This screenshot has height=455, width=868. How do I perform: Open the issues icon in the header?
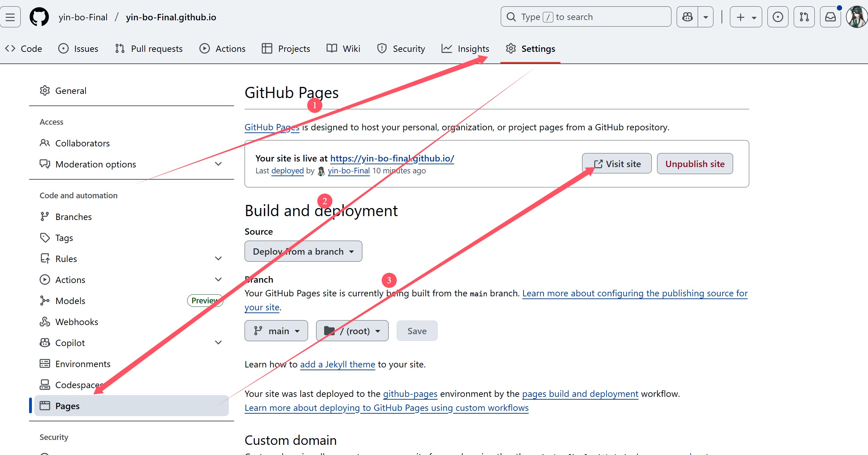click(778, 17)
